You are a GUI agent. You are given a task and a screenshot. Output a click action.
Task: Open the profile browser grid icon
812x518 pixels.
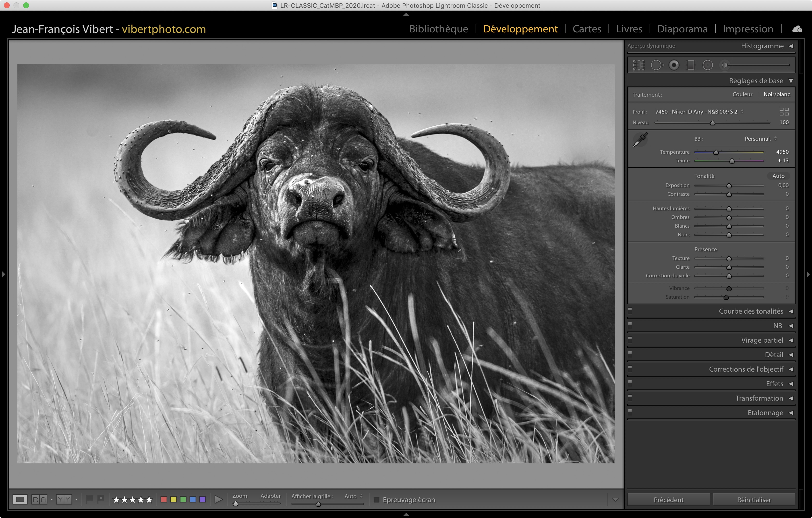tap(784, 112)
